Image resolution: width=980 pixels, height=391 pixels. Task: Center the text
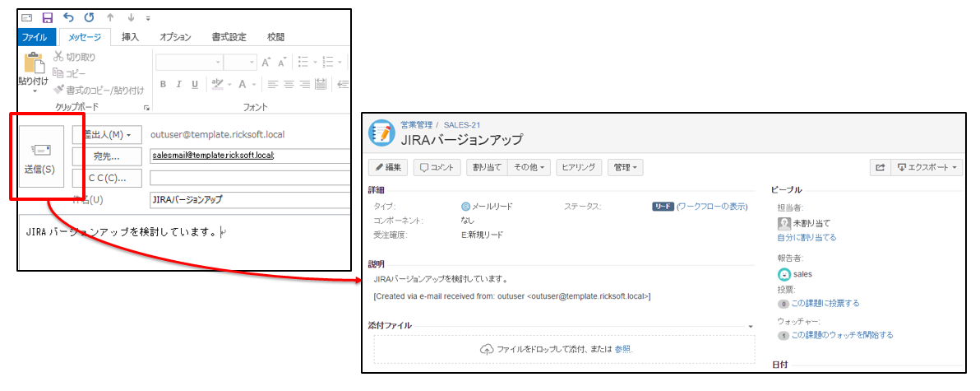pyautogui.click(x=289, y=85)
